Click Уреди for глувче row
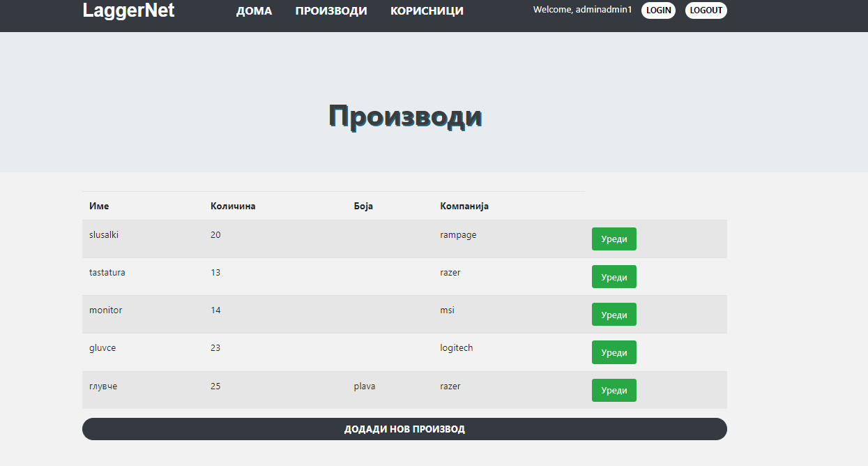Screen dimensions: 868x466 point(614,391)
